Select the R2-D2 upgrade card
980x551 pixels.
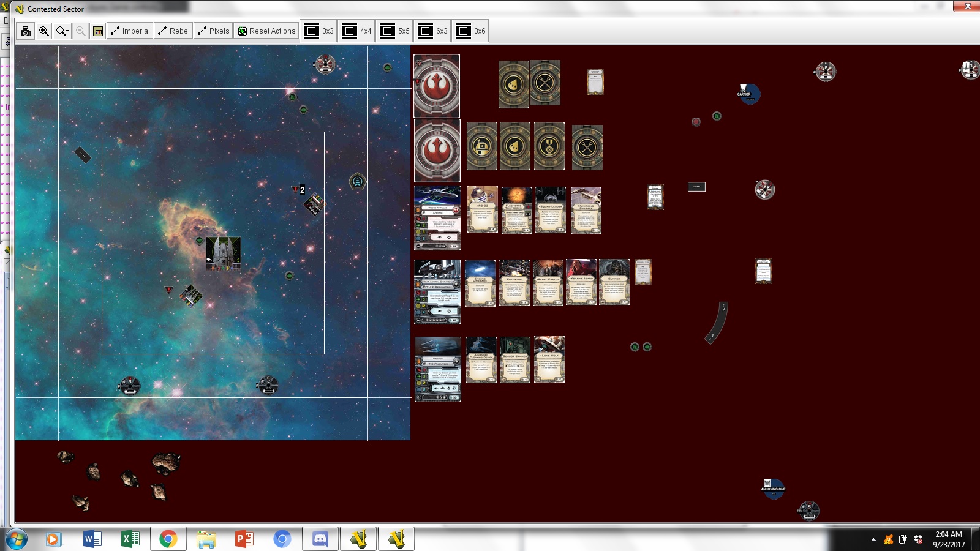click(x=482, y=210)
